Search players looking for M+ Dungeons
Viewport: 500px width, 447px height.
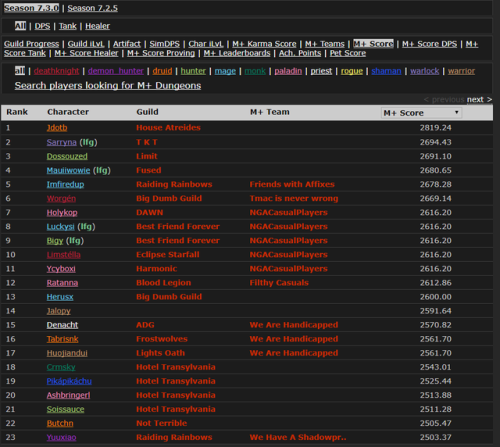click(x=108, y=86)
